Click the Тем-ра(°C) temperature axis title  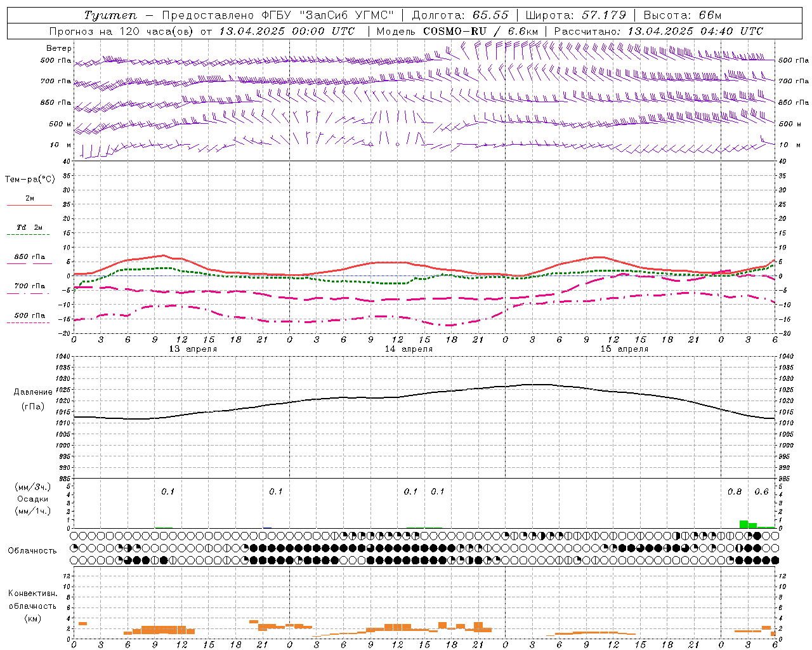tap(30, 179)
